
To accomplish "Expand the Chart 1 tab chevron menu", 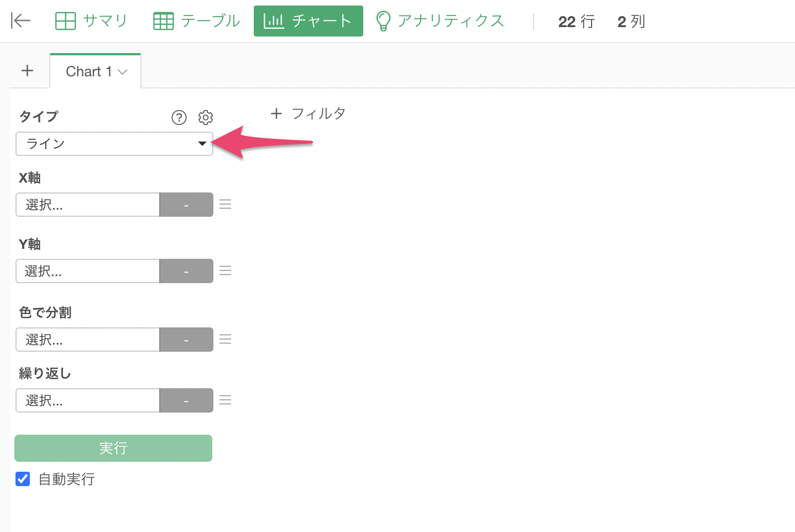I will tap(123, 72).
